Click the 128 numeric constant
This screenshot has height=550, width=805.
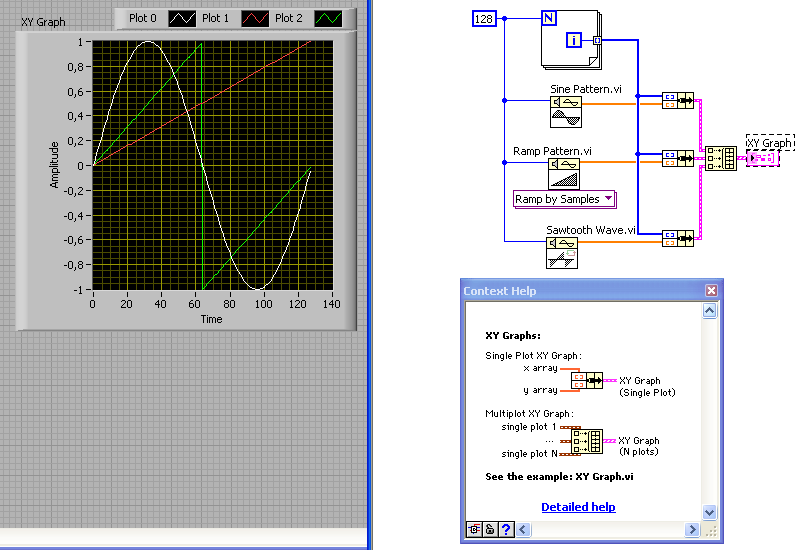pyautogui.click(x=484, y=18)
